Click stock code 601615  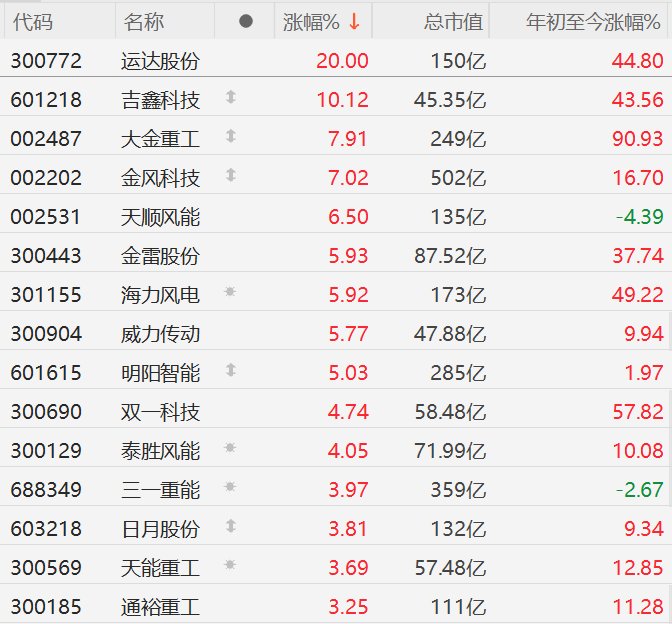[46, 373]
